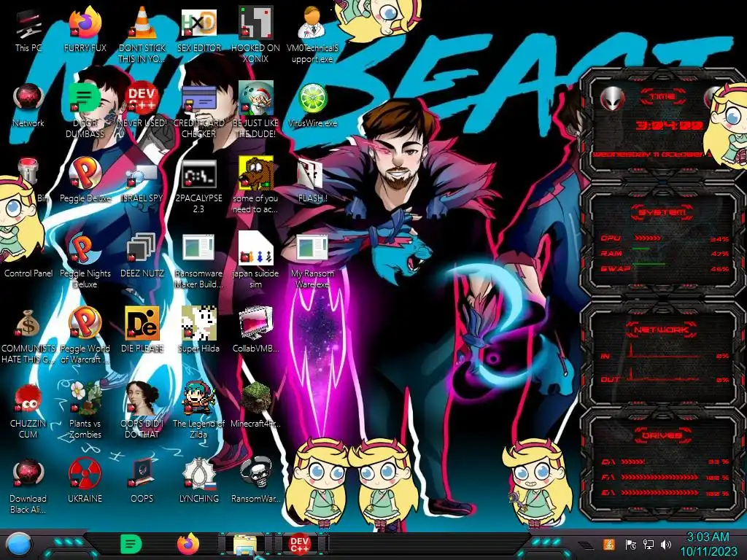The width and height of the screenshot is (747, 560).
Task: Click the RAM usage bar in widget
Action: coord(641,249)
